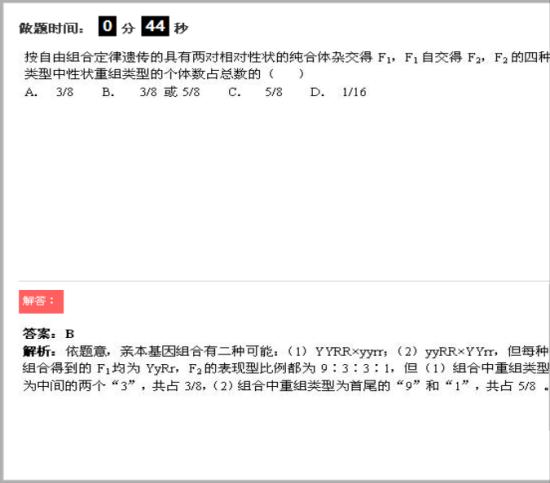This screenshot has height=483, width=550.
Task: Click the 做题时间 label
Action: click(x=52, y=28)
